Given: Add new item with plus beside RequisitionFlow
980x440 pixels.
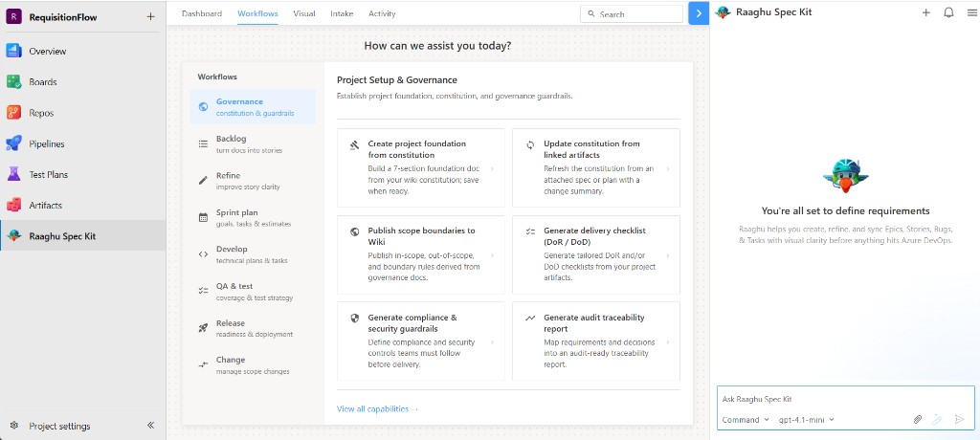Looking at the screenshot, I should point(150,17).
